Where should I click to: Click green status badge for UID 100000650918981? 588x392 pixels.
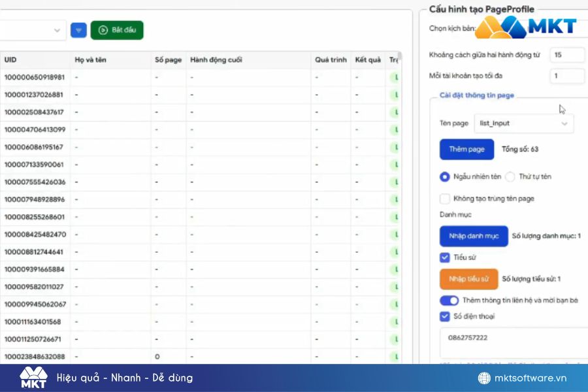coord(395,77)
